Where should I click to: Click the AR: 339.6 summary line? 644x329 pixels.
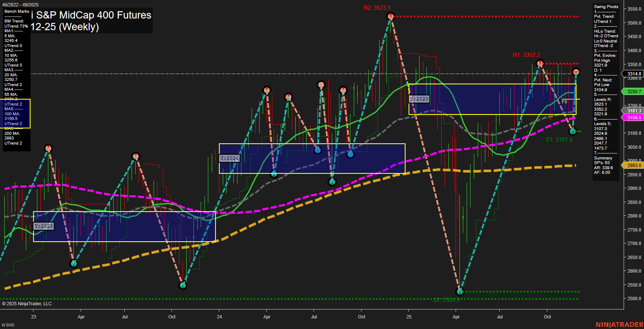click(x=604, y=167)
